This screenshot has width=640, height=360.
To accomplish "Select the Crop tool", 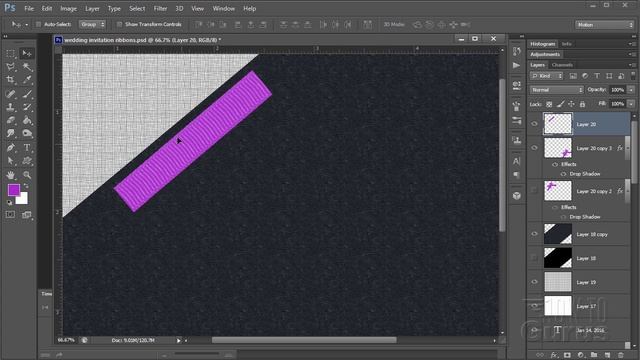I will [x=11, y=80].
